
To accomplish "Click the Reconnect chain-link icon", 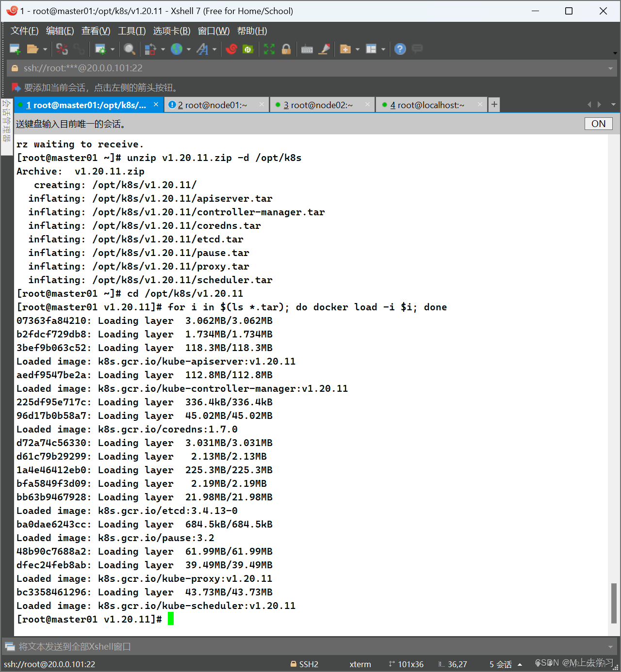I will coord(79,49).
